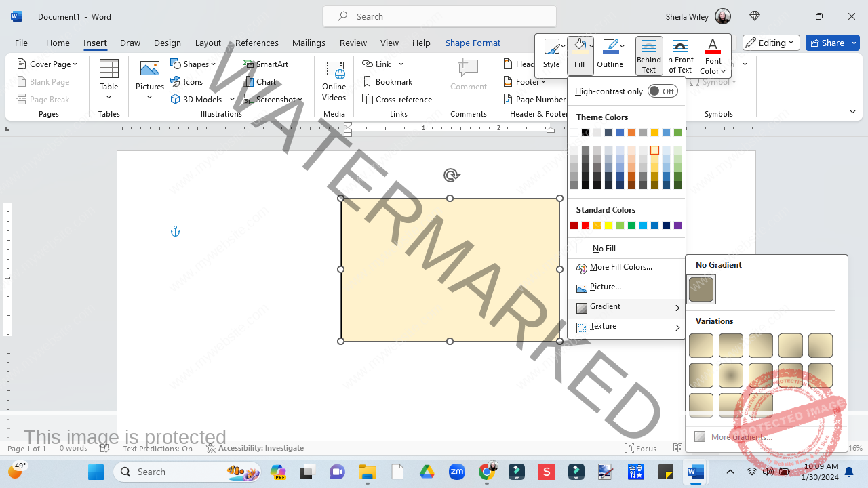
Task: Select the No Gradient swatch
Action: (701, 289)
